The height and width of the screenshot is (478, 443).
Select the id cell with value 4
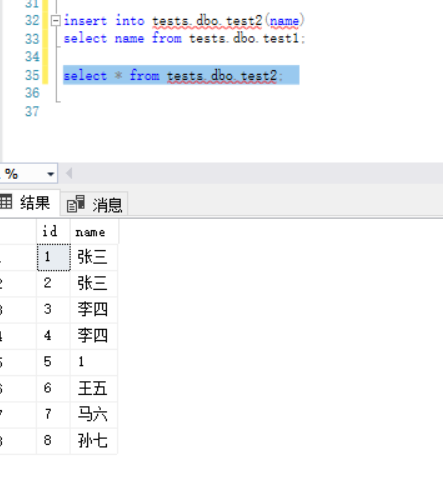click(53, 336)
